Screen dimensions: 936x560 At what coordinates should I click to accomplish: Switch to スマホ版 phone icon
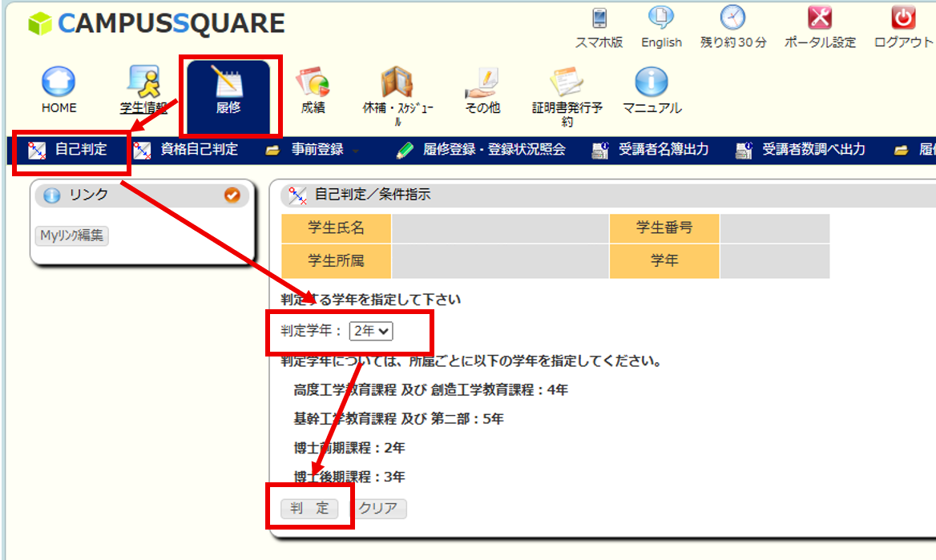click(x=599, y=18)
